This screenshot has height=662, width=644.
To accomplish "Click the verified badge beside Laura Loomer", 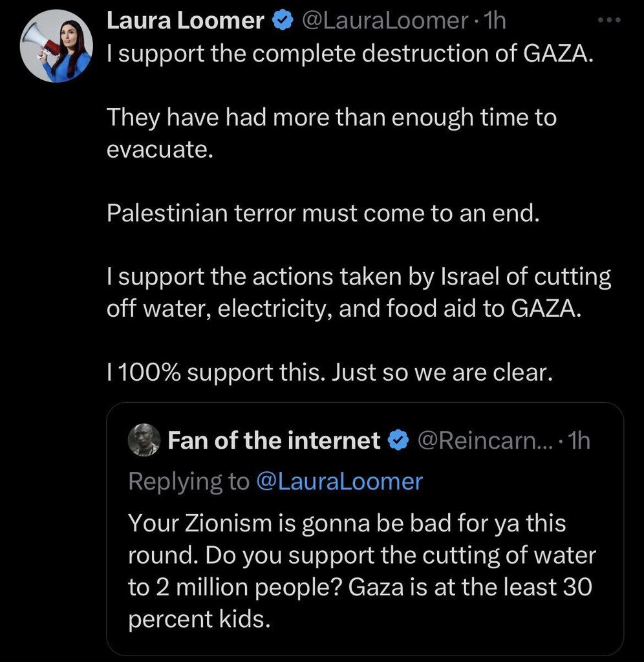I will coord(280,21).
